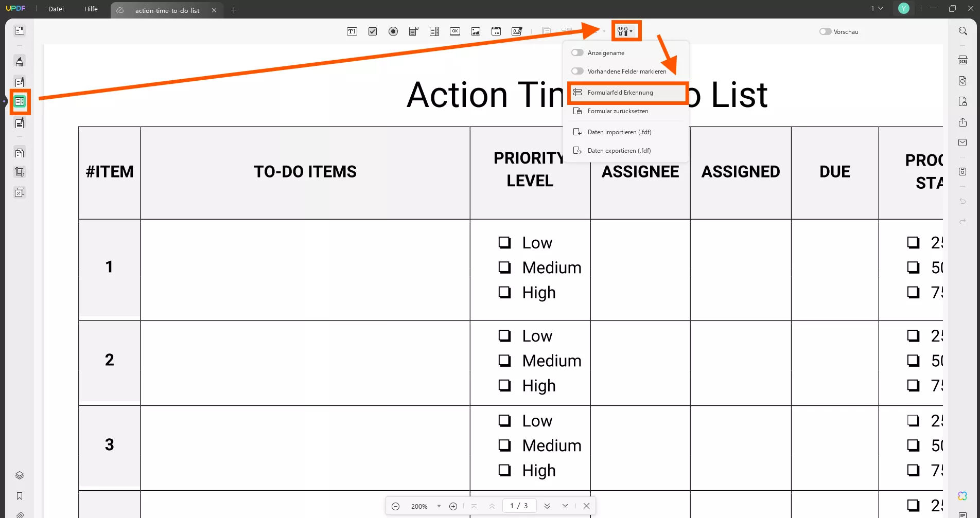This screenshot has width=980, height=518.
Task: Click Formularfeld Erkennung menu entry
Action: tap(620, 93)
